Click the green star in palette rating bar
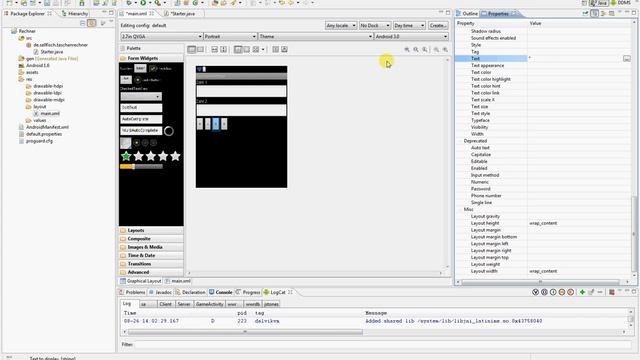 click(126, 156)
